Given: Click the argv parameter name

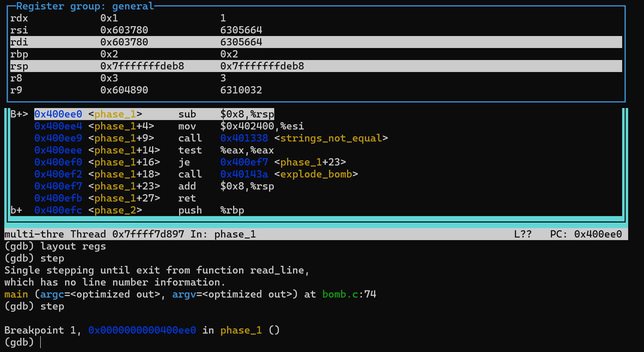Looking at the screenshot, I should (x=184, y=294).
